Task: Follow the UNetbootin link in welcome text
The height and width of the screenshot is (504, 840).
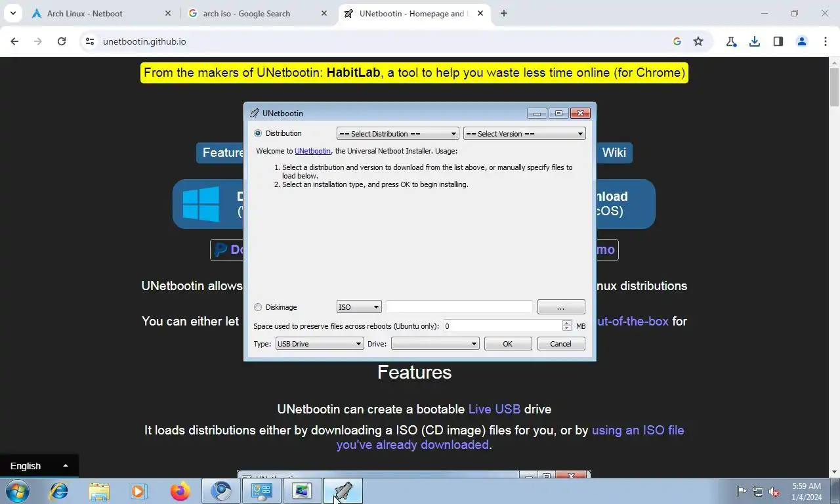Action: point(312,151)
